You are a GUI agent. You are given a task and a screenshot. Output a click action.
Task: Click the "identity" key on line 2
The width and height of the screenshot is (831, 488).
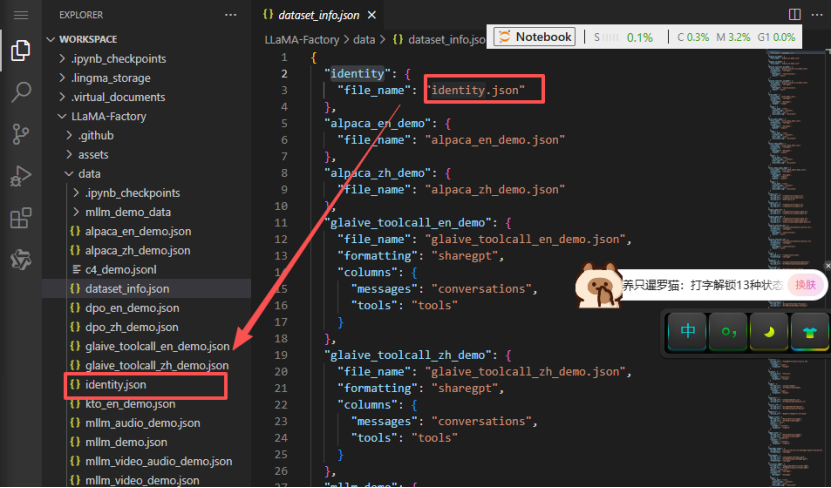(x=358, y=74)
